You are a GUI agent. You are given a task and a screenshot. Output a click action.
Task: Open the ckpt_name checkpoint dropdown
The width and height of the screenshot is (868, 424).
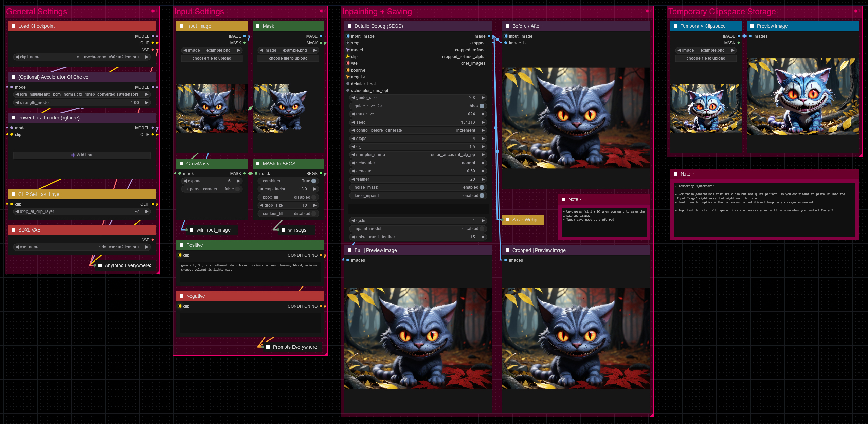coord(82,57)
